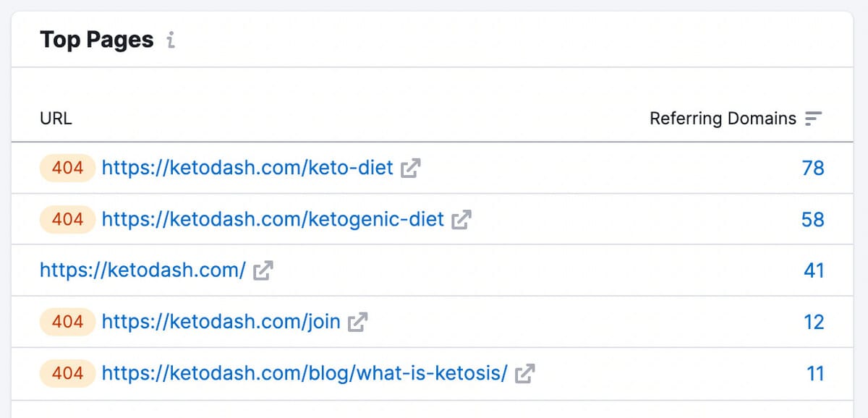Click the sort icon next to Referring Domains
This screenshot has width=868, height=418.
814,119
